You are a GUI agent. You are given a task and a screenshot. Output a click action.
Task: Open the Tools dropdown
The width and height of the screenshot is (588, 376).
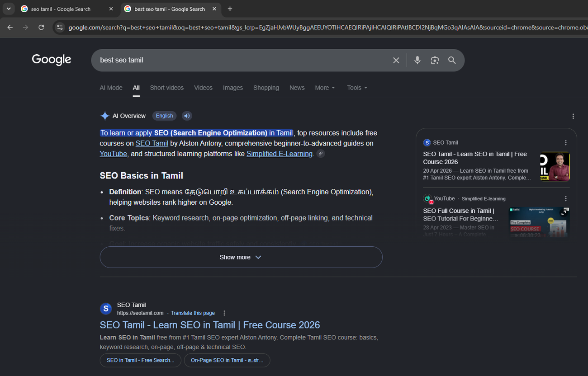tap(357, 88)
